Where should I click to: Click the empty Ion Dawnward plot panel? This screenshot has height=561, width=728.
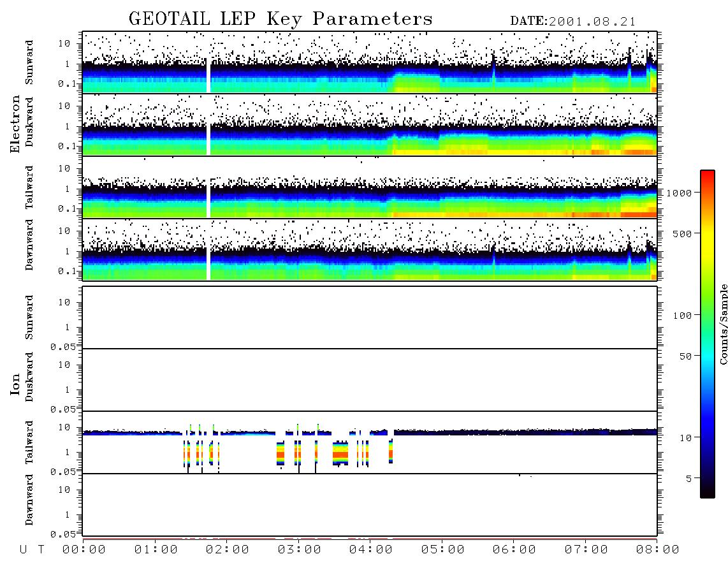(x=370, y=504)
